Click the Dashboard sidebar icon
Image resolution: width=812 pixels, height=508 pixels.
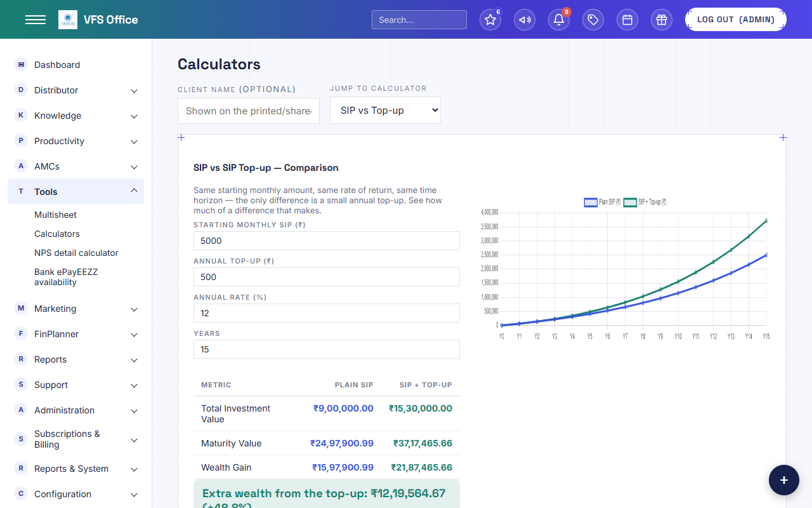(x=21, y=64)
